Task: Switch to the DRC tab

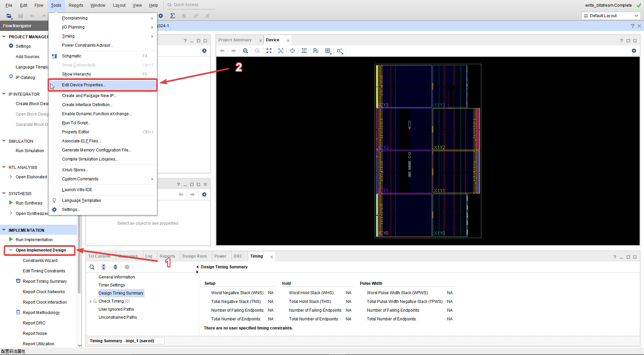Action: 238,256
